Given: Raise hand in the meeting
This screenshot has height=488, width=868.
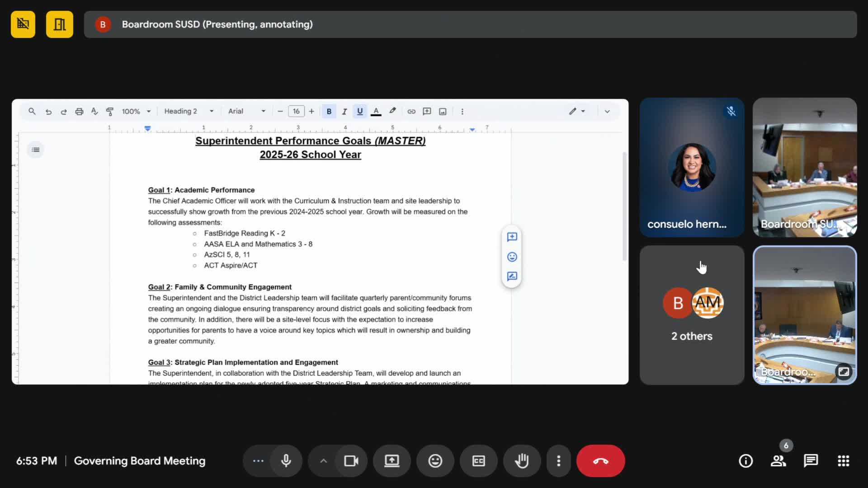Looking at the screenshot, I should click(522, 461).
